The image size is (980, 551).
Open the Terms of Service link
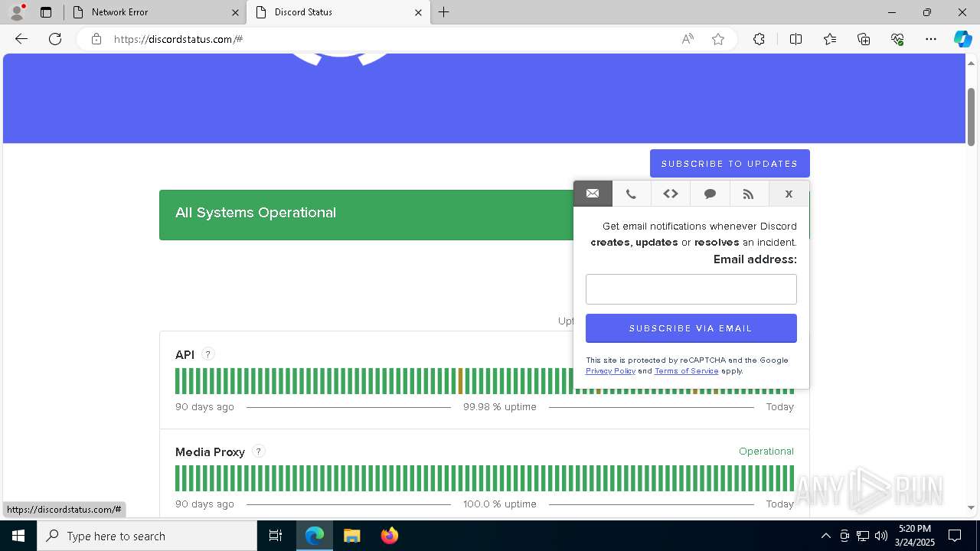[x=686, y=371]
